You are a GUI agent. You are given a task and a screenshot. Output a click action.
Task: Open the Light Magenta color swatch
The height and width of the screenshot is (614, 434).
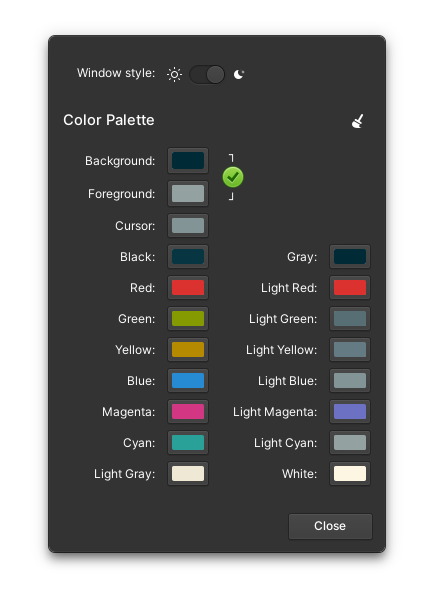point(350,412)
